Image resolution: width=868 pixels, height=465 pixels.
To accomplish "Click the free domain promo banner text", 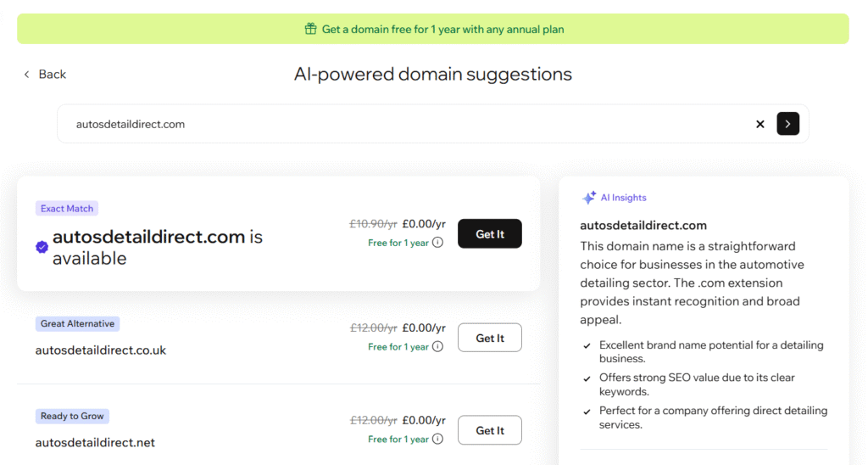I will click(x=442, y=29).
